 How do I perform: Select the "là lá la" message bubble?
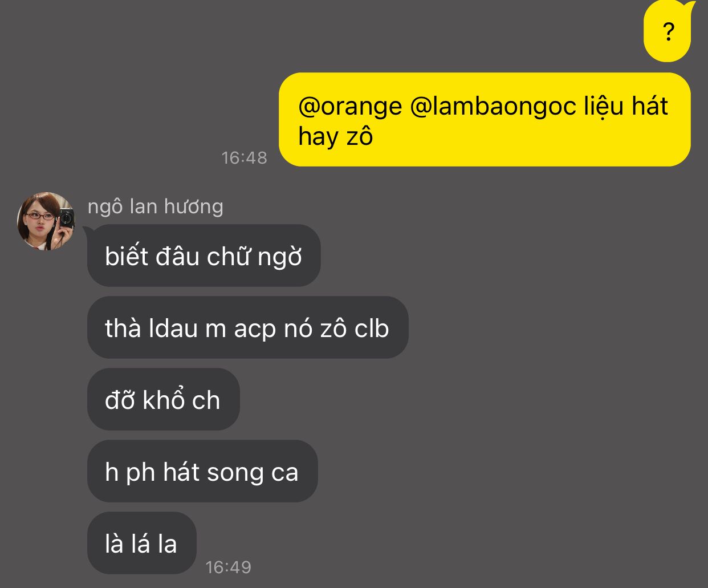(141, 544)
